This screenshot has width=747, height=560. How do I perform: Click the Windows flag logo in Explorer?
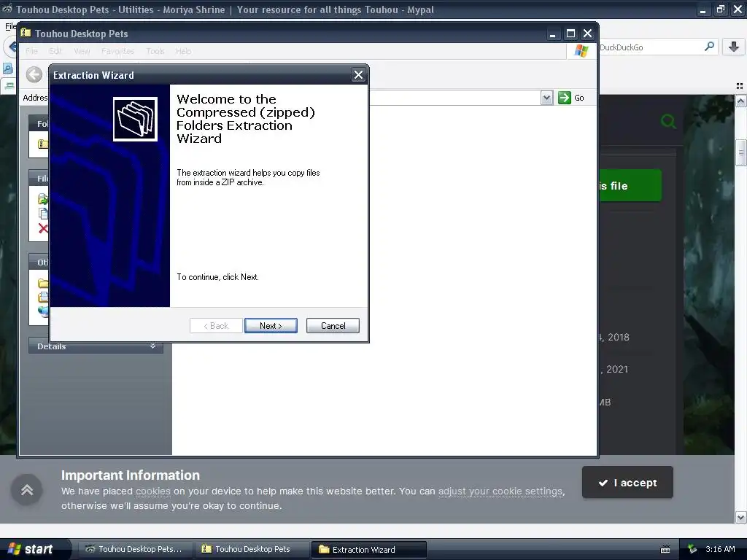[581, 50]
